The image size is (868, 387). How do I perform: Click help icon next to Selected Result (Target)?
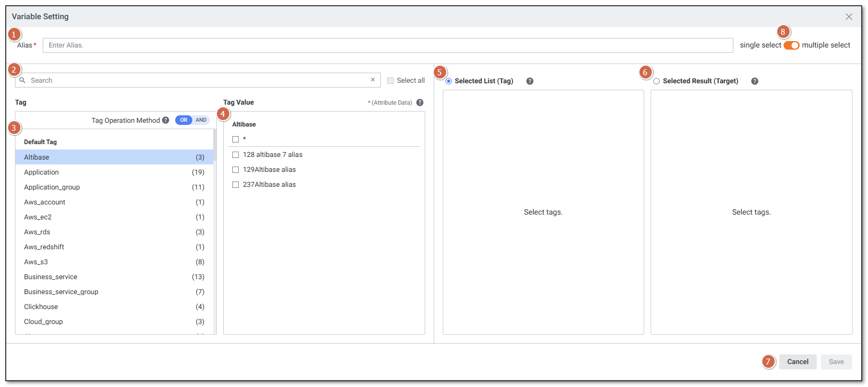pos(754,81)
